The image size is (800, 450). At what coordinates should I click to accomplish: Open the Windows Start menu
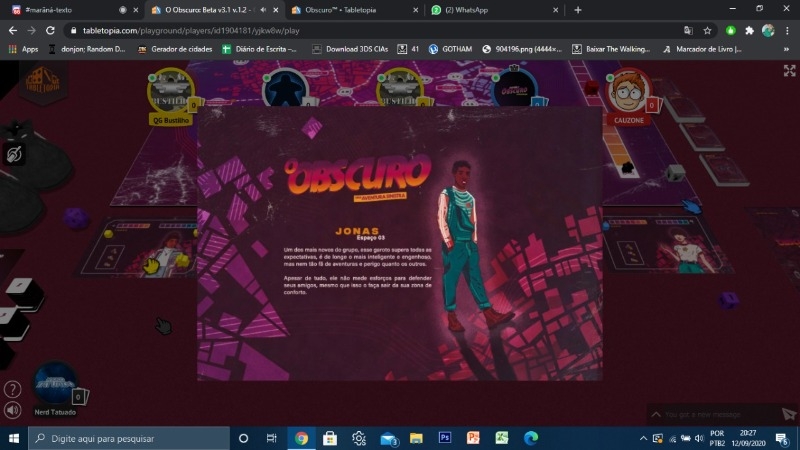click(x=14, y=438)
